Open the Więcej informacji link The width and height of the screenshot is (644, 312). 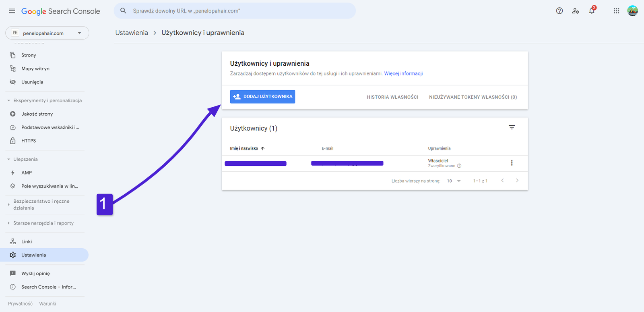(x=403, y=73)
